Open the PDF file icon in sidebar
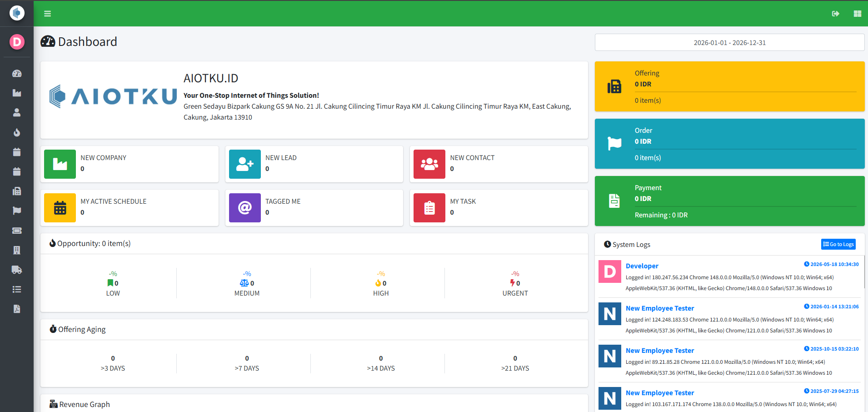This screenshot has width=868, height=412. point(17,309)
